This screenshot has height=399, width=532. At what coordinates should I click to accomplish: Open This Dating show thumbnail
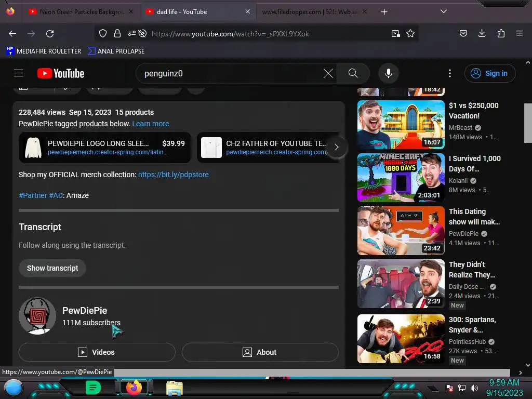pos(401,230)
